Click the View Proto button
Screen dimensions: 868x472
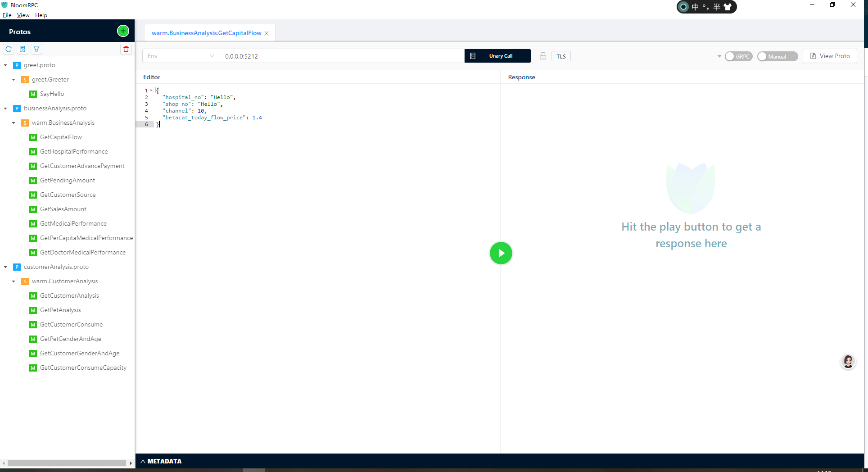click(x=830, y=56)
